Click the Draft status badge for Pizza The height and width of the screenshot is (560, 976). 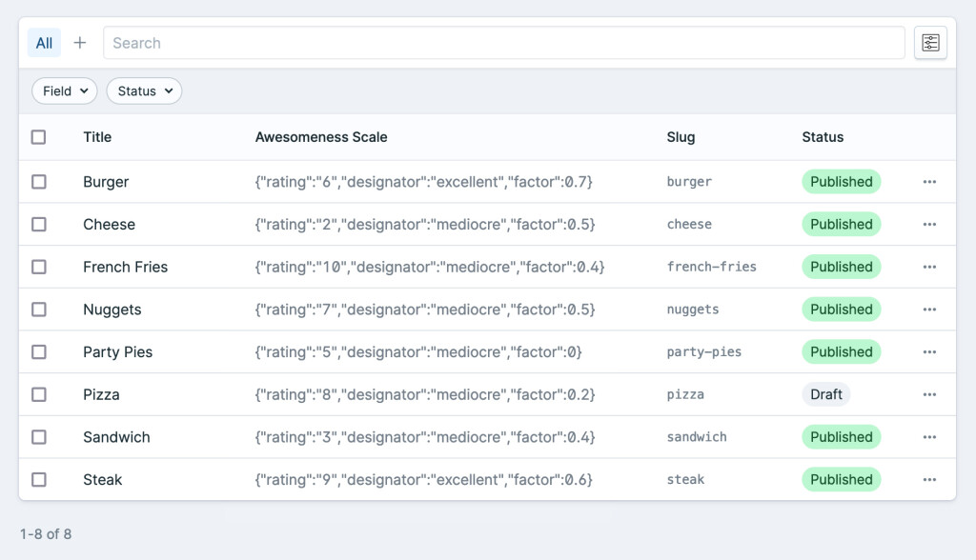click(825, 394)
